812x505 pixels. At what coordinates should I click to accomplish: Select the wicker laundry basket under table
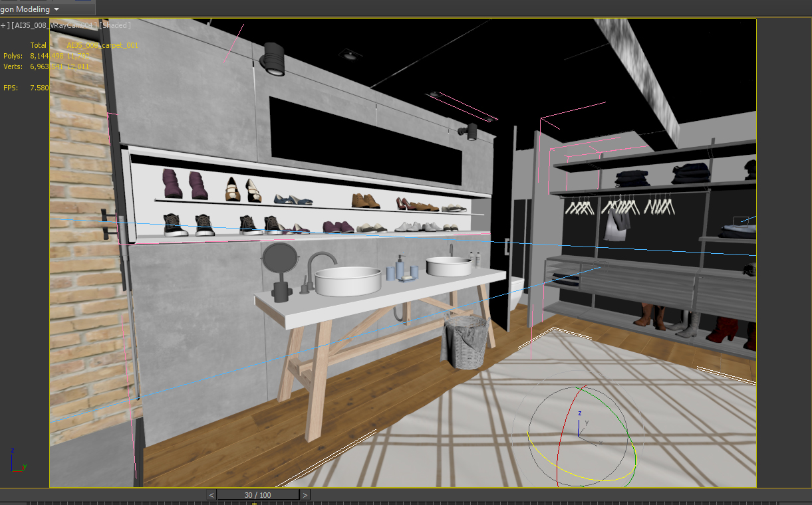tap(466, 342)
